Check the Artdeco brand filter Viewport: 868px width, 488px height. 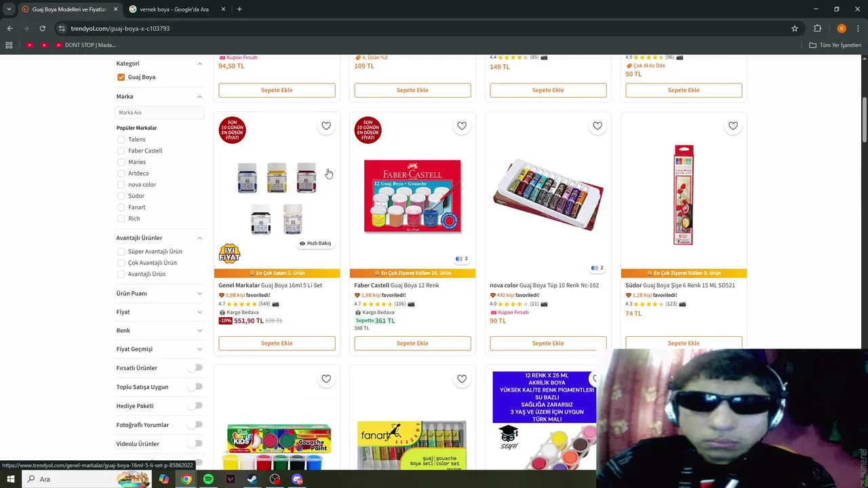(121, 174)
